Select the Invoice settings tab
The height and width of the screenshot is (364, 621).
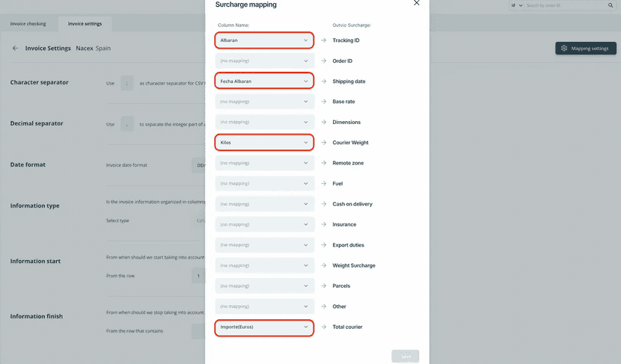pos(85,24)
